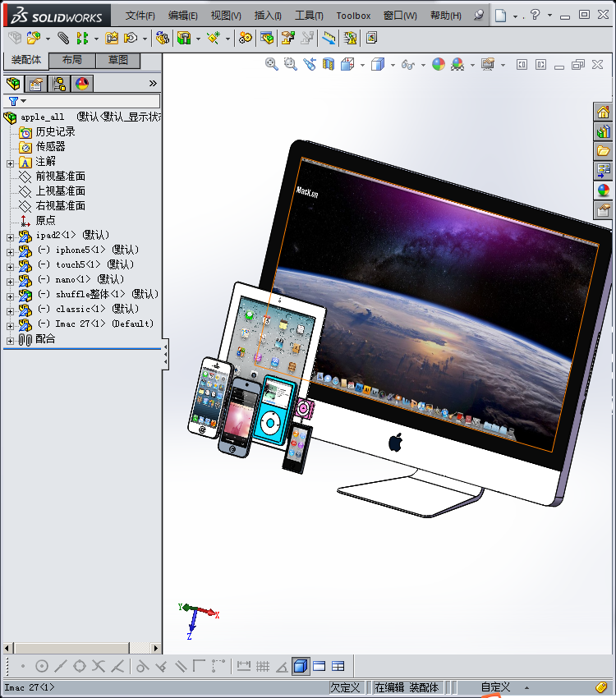Expand the iphone5<1> component node
Image resolution: width=616 pixels, height=698 pixels.
10,252
